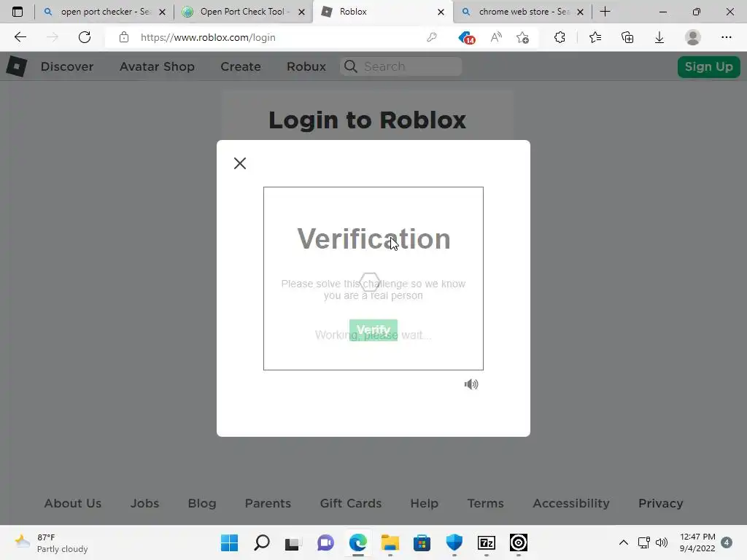
Task: Go back with the browser back arrow
Action: click(20, 37)
